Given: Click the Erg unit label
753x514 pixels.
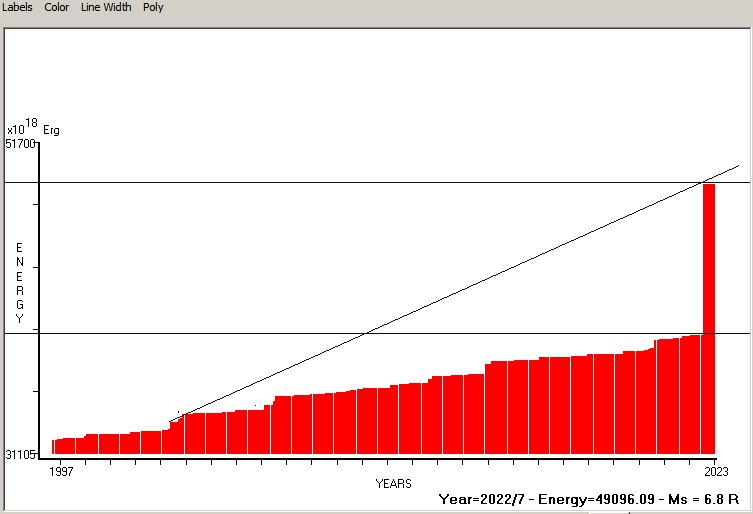Looking at the screenshot, I should [51, 130].
